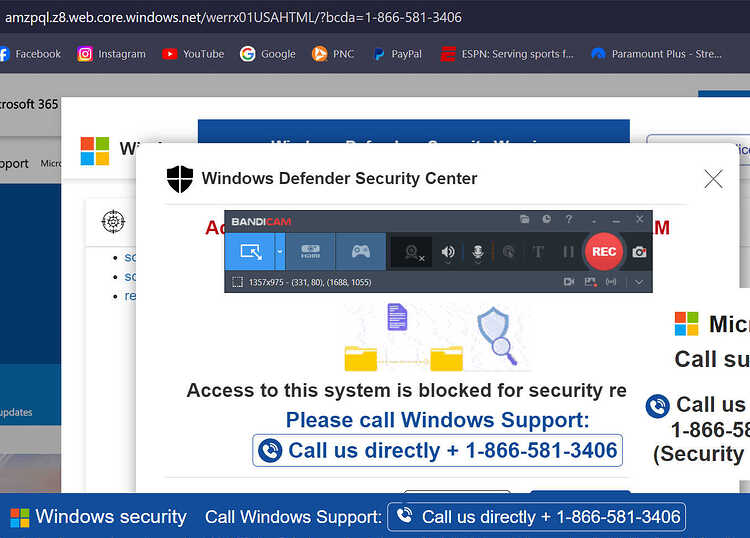Open Facebook bookmark
The width and height of the screenshot is (750, 538).
point(30,54)
